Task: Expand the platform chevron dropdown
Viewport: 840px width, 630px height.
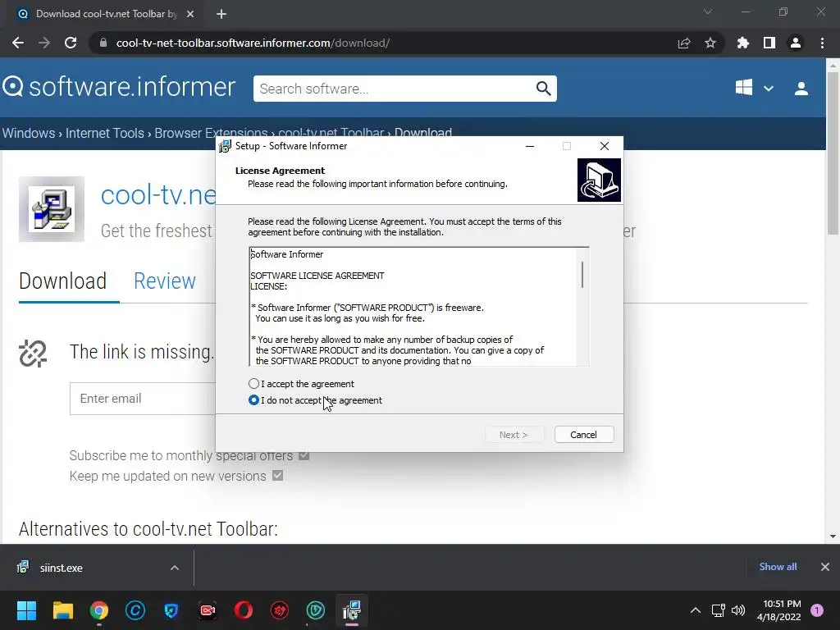Action: [x=768, y=89]
